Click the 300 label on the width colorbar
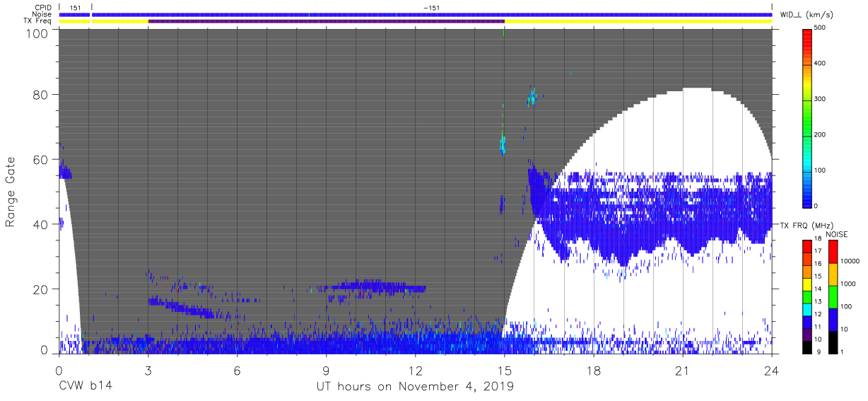Screen dimensions: 868x401 pos(820,99)
